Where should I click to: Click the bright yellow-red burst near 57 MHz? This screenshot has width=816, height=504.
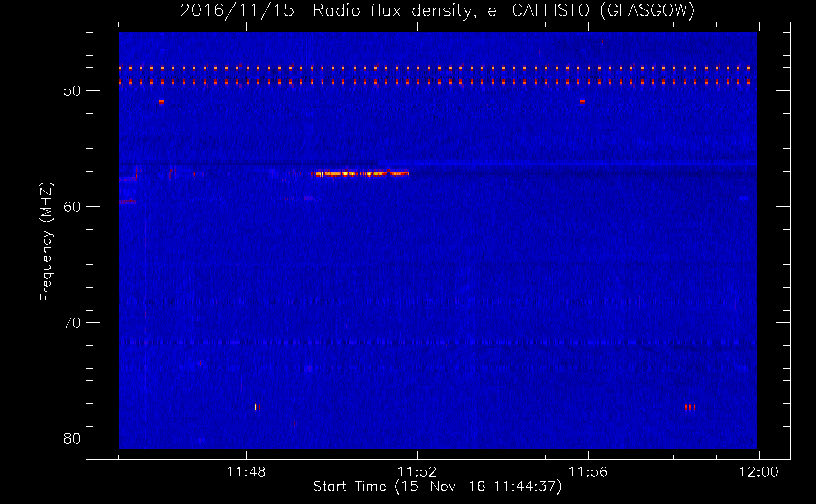pos(362,173)
